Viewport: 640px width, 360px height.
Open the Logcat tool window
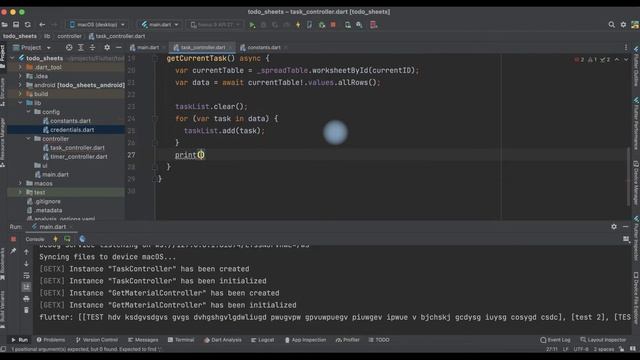[262, 340]
